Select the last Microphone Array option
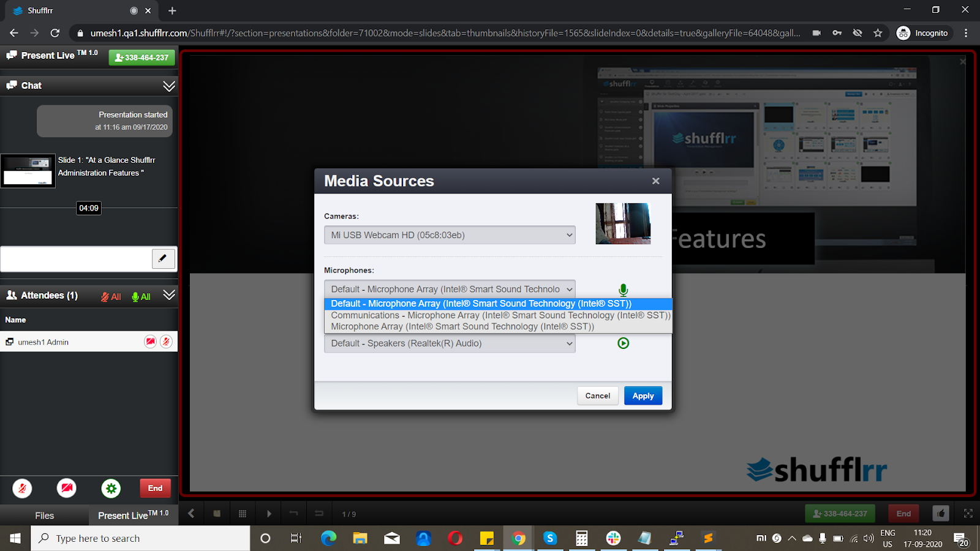 498,327
